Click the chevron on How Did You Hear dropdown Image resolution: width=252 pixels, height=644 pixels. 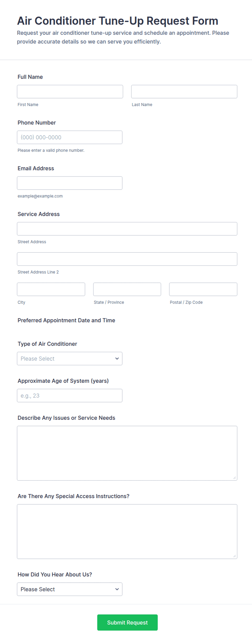click(x=117, y=589)
